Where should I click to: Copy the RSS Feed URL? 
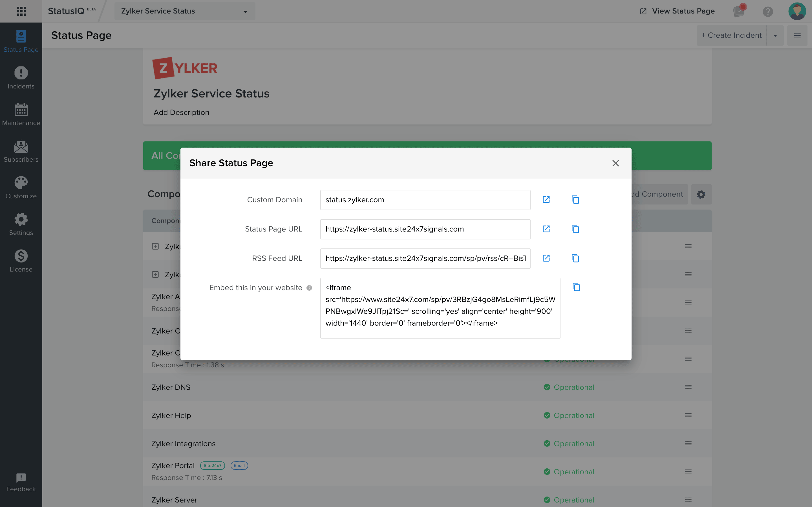point(575,258)
